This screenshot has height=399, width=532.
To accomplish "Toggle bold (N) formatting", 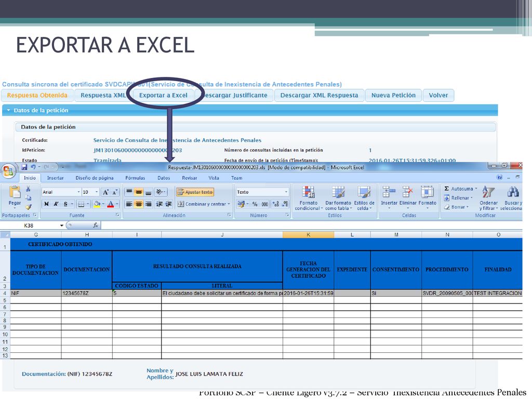I will [46, 204].
